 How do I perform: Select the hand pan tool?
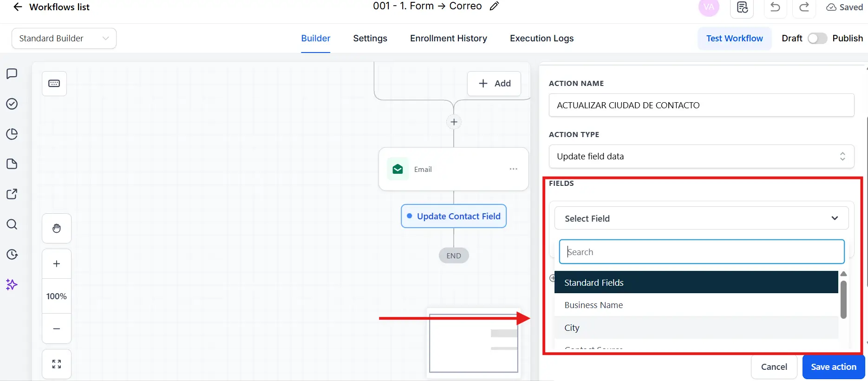[57, 228]
